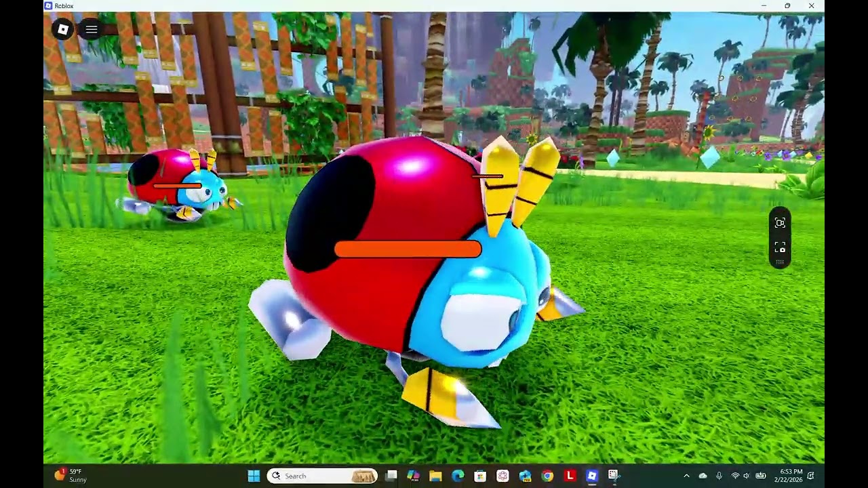Screen dimensions: 868x488
Task: Open the weather widget showing 59°F Sunny
Action: click(x=70, y=476)
